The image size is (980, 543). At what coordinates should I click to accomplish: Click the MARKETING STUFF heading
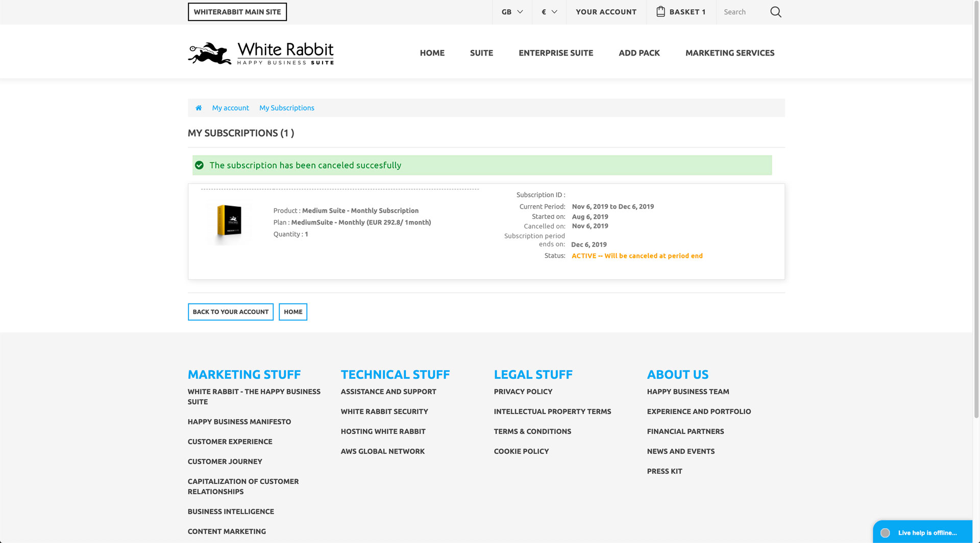pos(244,375)
